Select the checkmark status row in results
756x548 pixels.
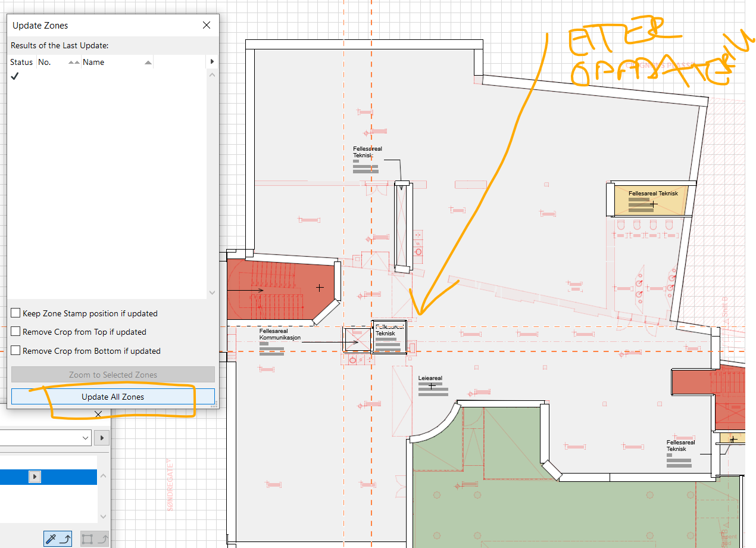[x=15, y=76]
